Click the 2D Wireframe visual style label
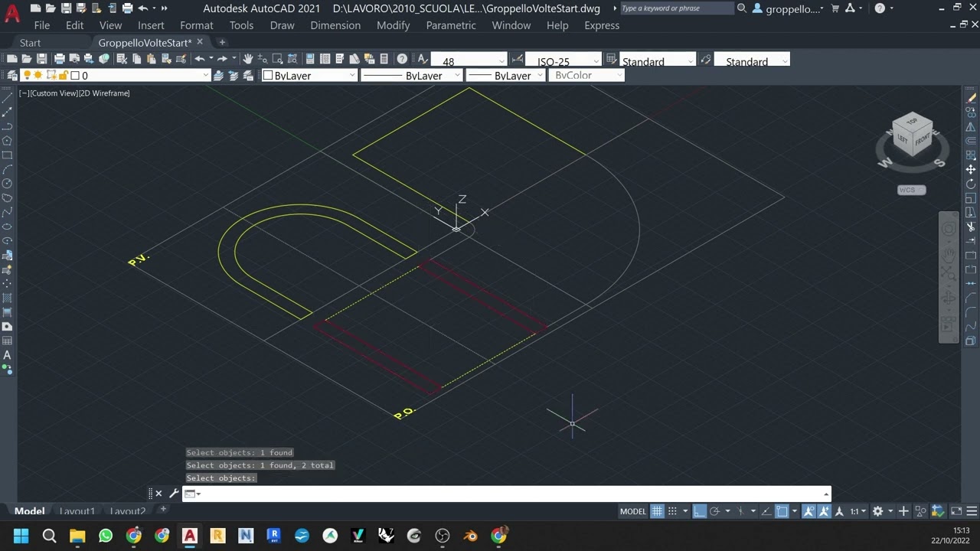The width and height of the screenshot is (980, 551). pyautogui.click(x=105, y=93)
